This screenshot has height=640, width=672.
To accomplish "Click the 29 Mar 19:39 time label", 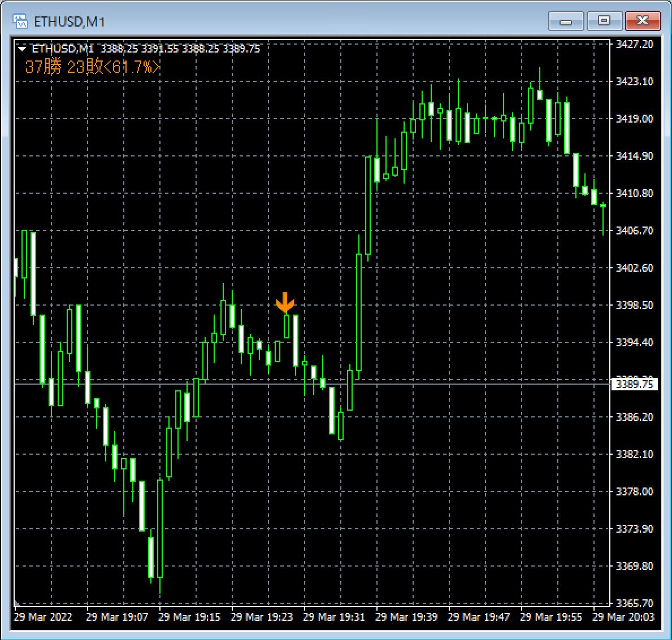I will tap(406, 617).
